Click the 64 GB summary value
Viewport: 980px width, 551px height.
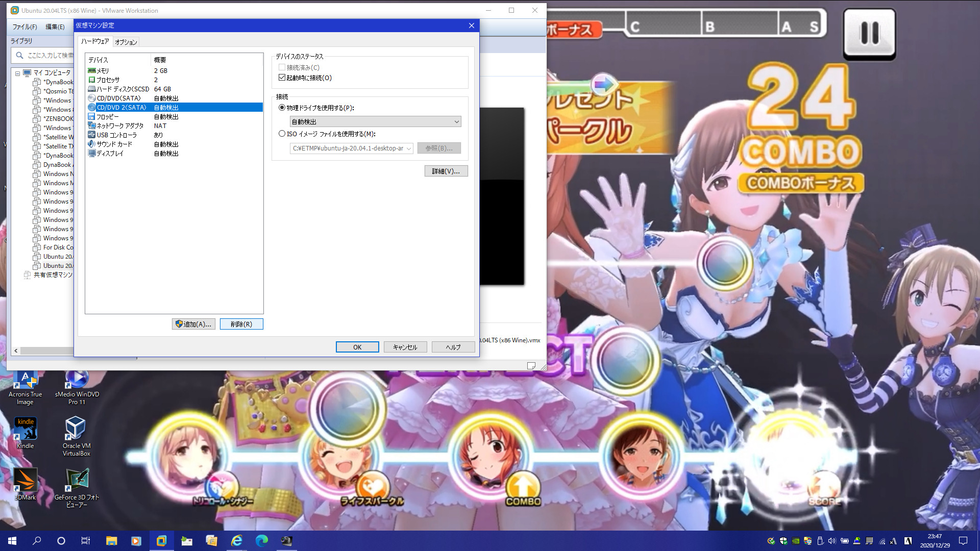pyautogui.click(x=162, y=89)
